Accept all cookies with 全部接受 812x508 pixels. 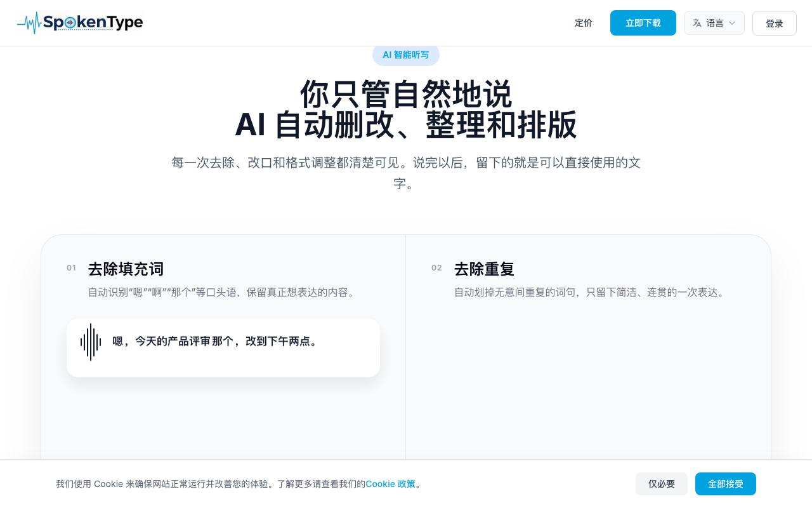coord(725,484)
